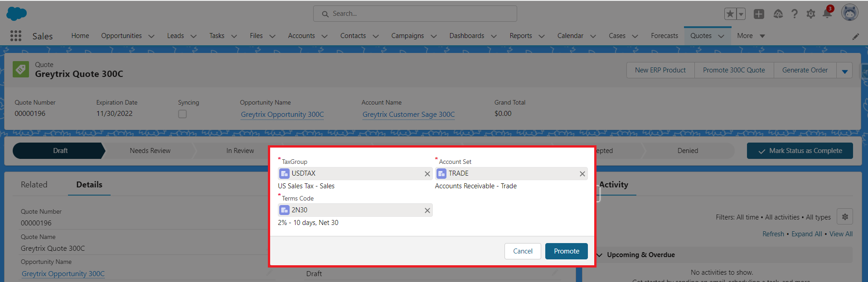Toggle the Syncing checkbox

tap(182, 114)
